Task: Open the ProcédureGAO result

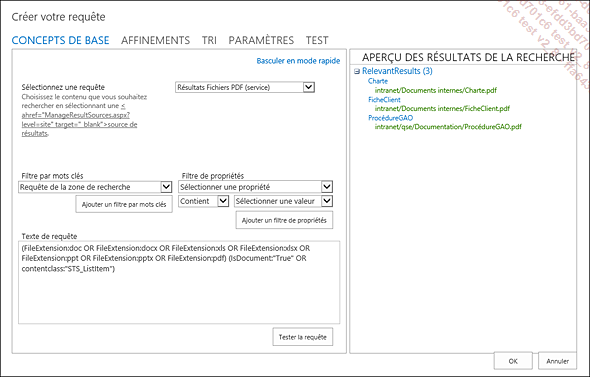Action: pos(390,118)
